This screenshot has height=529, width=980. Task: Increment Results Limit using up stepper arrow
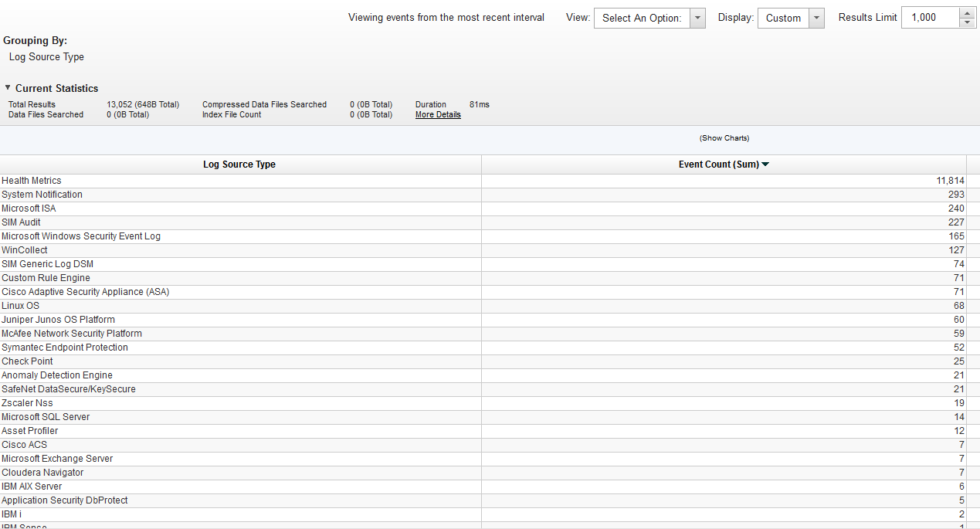tap(968, 12)
